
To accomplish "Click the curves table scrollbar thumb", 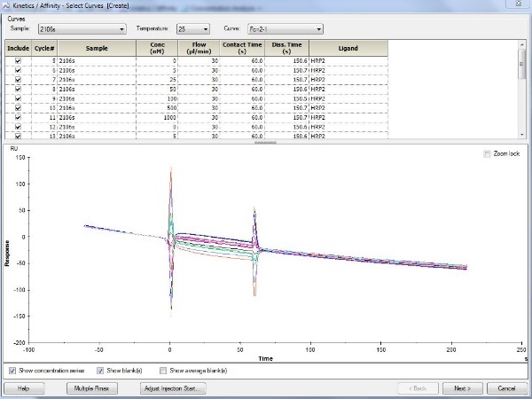I will pos(522,64).
